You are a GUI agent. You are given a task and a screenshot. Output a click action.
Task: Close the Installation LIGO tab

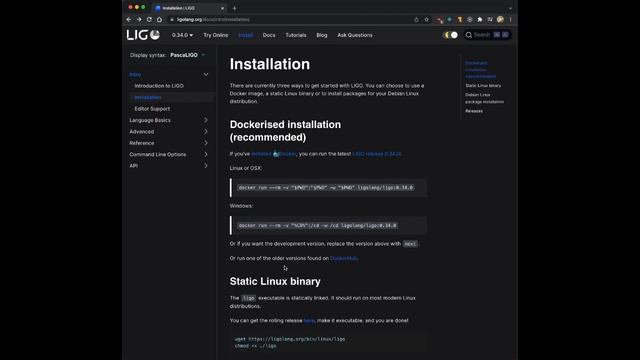222,8
